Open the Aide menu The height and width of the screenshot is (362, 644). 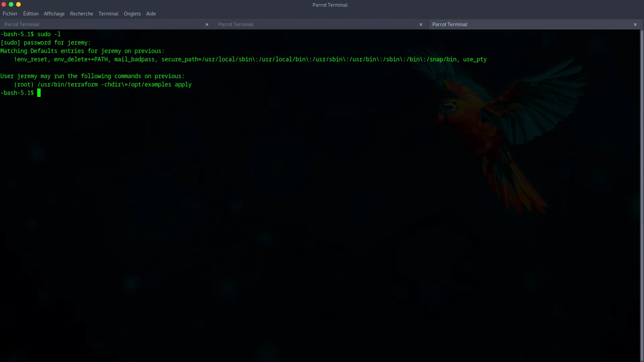(151, 14)
